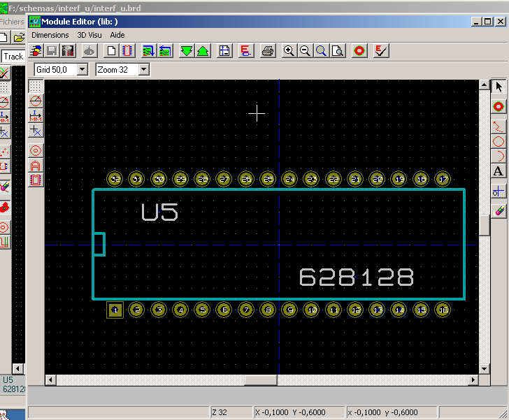Select the arrow pointer tool
Screen dimensions: 509x420
(499, 87)
